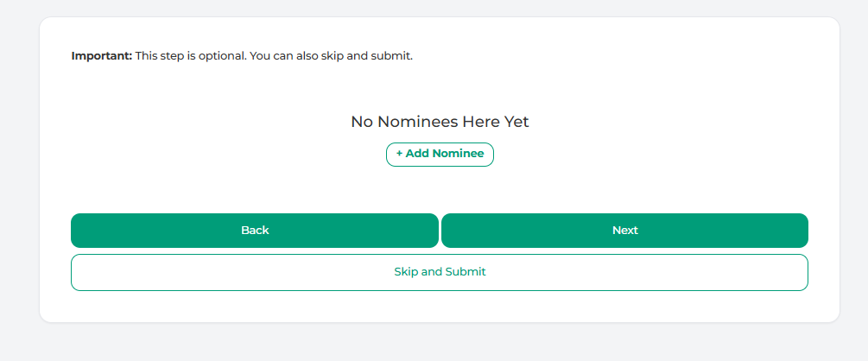Click the bold "Important:" label
Screen dimensions: 868x361
point(102,56)
